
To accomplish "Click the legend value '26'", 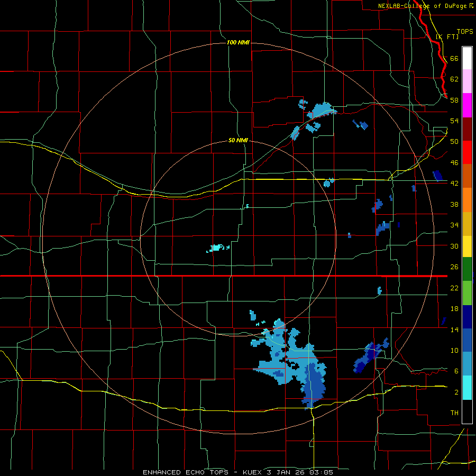I will [454, 267].
